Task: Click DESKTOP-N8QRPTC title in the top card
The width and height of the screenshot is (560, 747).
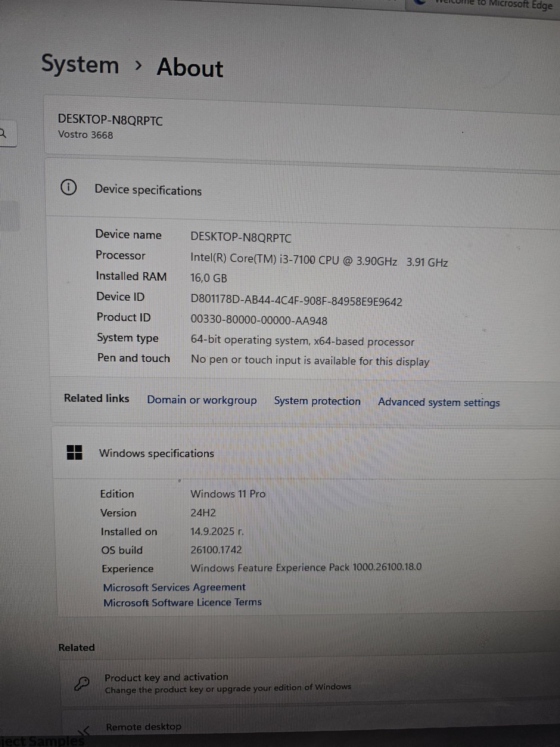Action: click(x=110, y=120)
